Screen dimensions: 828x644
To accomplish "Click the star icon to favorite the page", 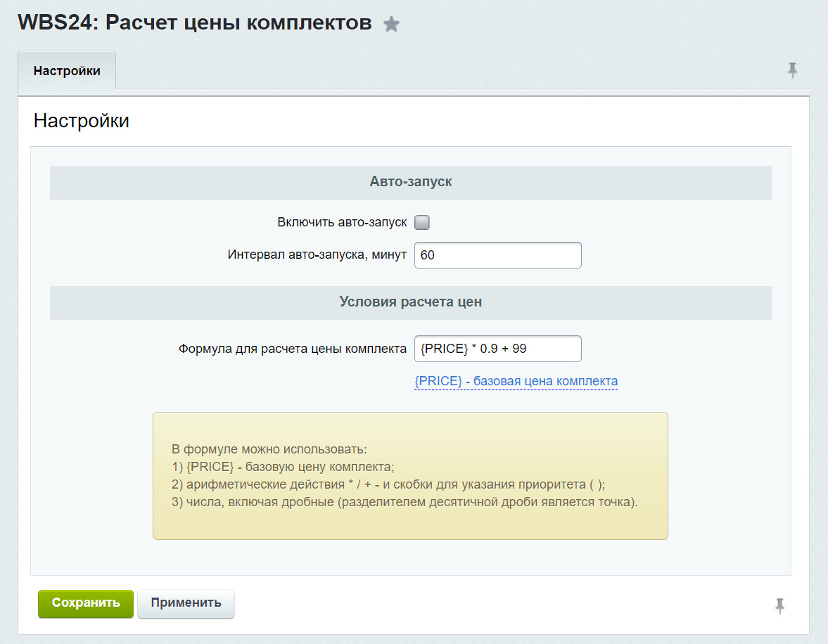I will click(x=391, y=22).
